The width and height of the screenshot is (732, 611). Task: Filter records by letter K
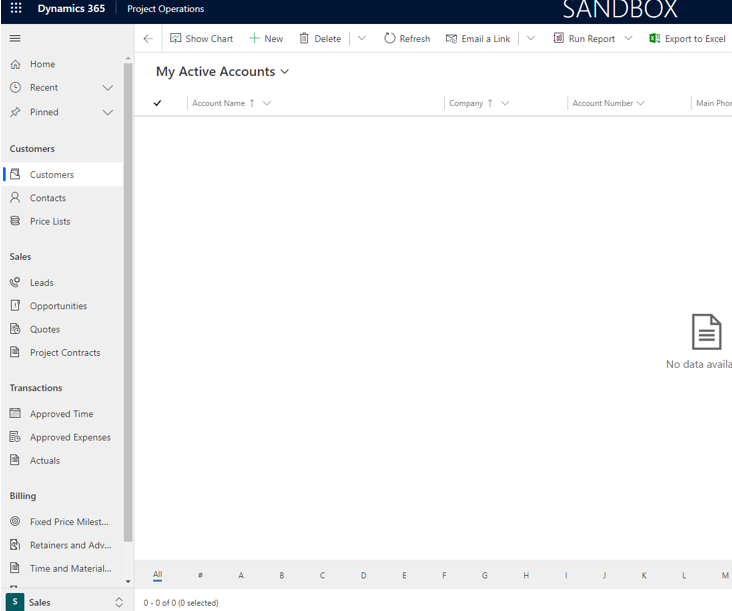(x=644, y=576)
